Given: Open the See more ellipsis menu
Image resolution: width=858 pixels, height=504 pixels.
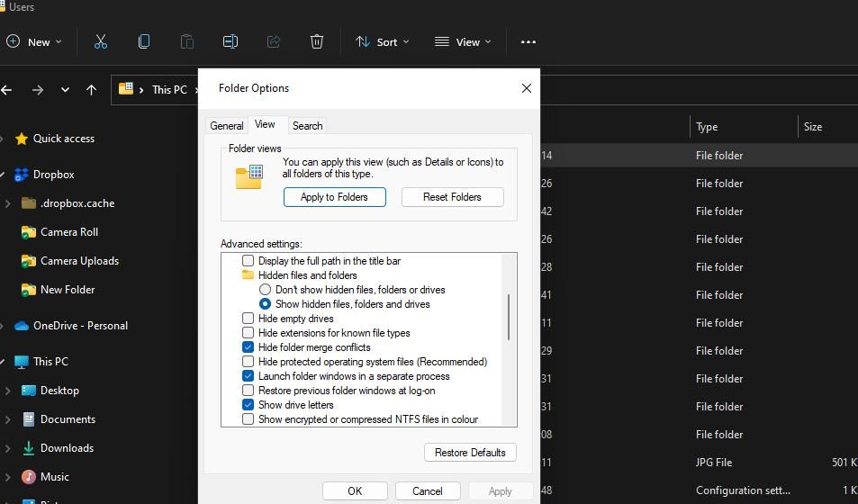Looking at the screenshot, I should point(528,41).
